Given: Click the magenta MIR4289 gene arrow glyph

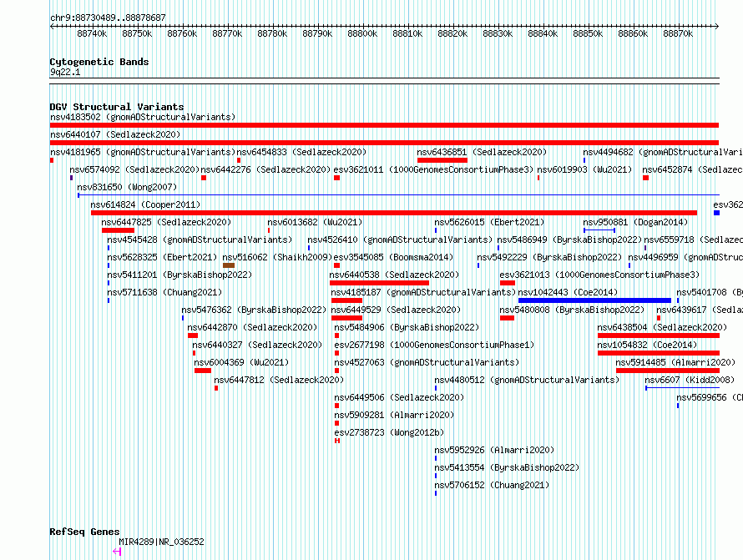Looking at the screenshot, I should click(x=117, y=552).
